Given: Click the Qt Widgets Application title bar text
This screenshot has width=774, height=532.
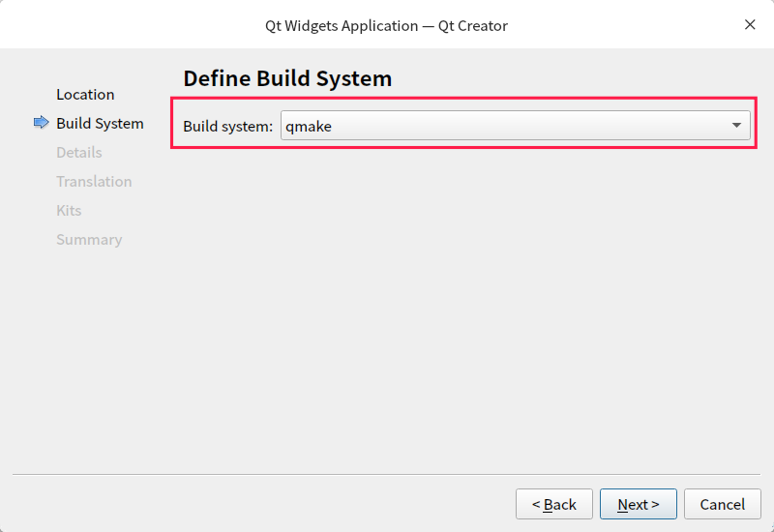Looking at the screenshot, I should 386,26.
